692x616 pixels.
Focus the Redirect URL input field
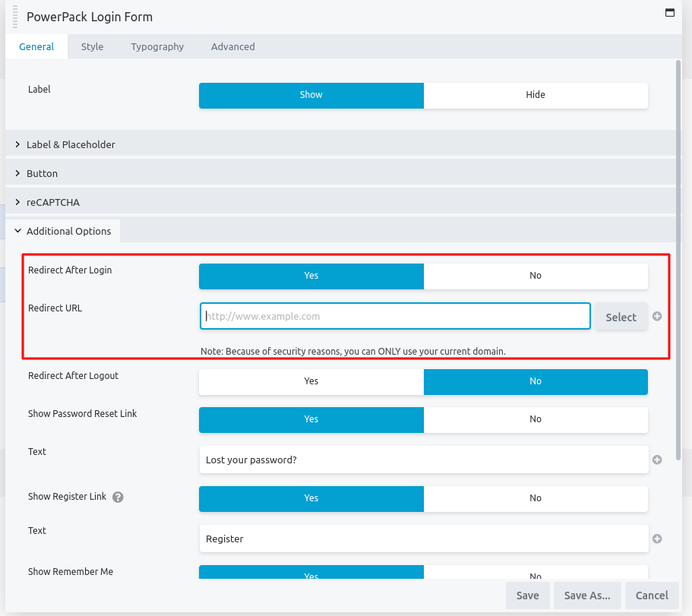[x=395, y=316]
